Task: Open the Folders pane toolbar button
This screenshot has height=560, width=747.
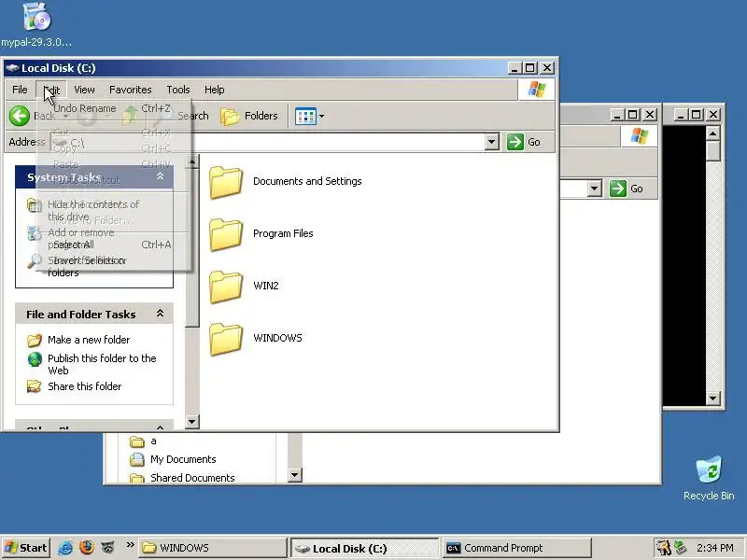Action: point(249,116)
